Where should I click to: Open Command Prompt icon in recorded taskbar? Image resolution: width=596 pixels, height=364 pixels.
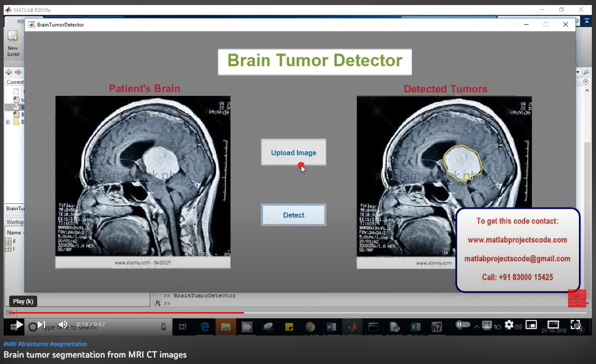pos(373,327)
